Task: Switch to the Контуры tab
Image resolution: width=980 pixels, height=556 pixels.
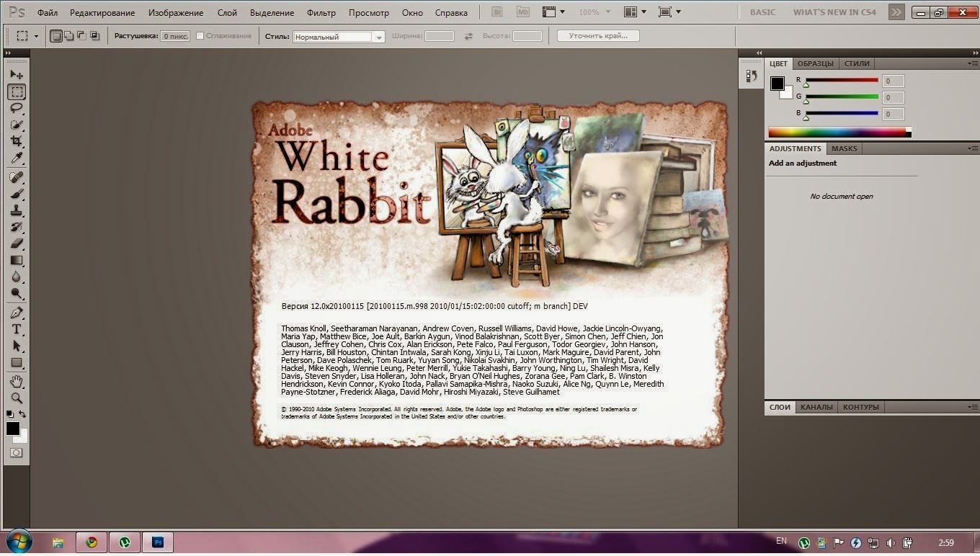Action: tap(861, 407)
